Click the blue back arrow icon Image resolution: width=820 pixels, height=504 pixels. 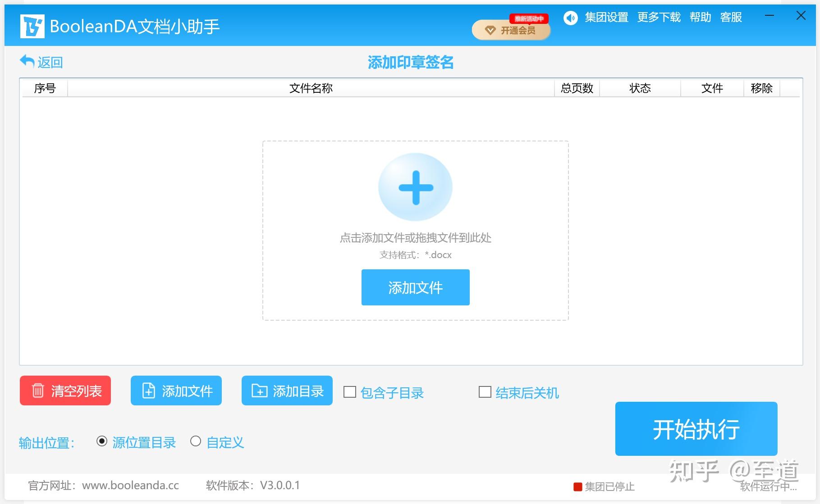[27, 61]
